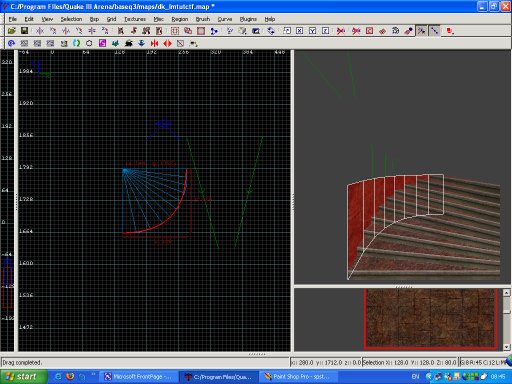Click the Put Caps on Patch icon
This screenshot has height=384, width=512.
pyautogui.click(x=408, y=31)
